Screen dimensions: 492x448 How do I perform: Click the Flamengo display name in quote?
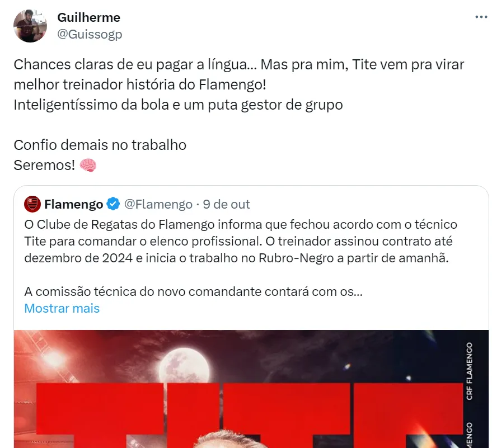point(74,204)
